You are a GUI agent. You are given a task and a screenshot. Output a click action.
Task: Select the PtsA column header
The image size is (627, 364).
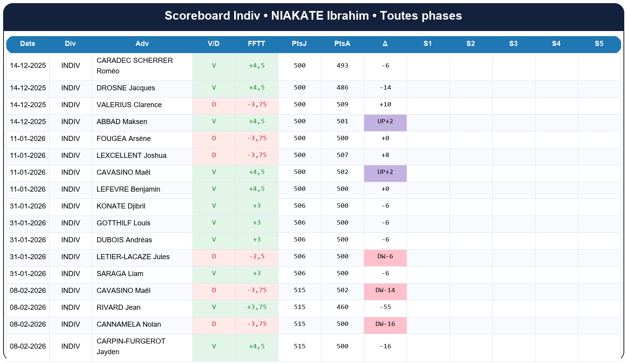[x=342, y=44]
